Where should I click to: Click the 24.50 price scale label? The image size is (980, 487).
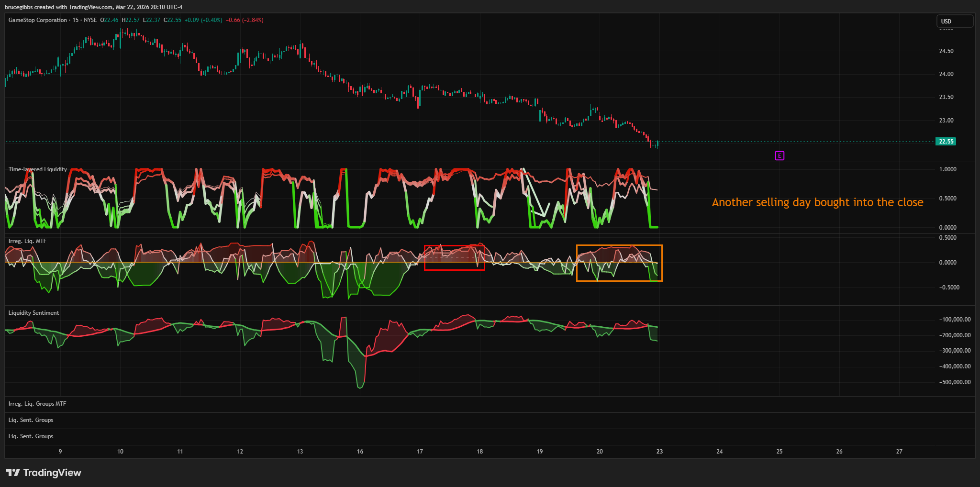946,51
